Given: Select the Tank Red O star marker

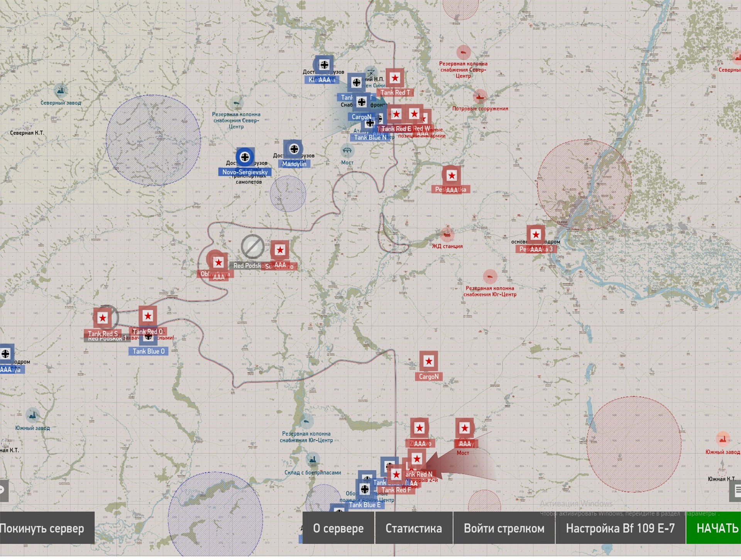Looking at the screenshot, I should tap(148, 316).
